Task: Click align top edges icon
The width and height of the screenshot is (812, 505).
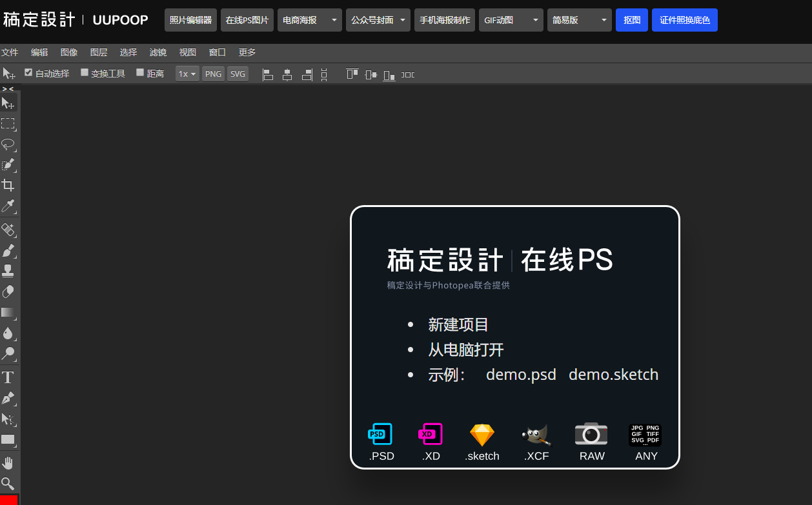Action: pyautogui.click(x=352, y=75)
